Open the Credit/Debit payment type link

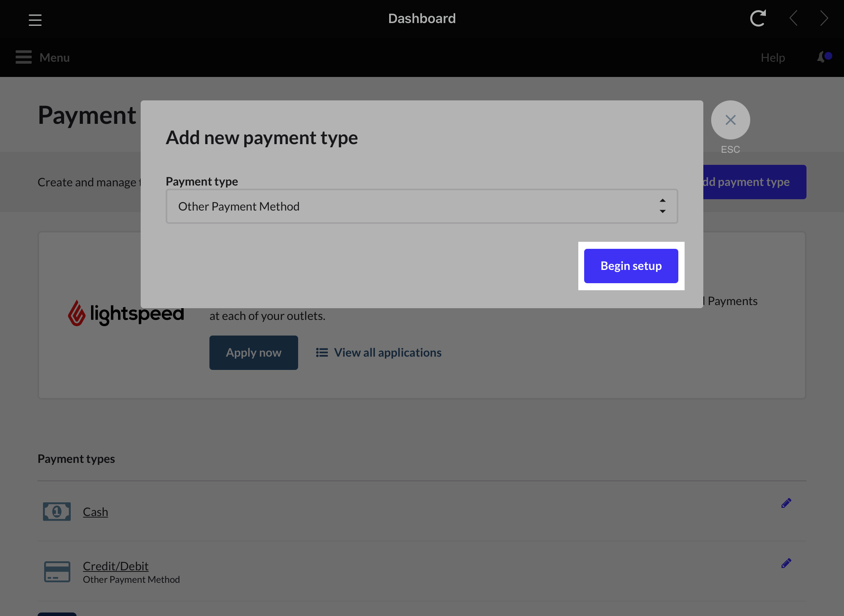click(116, 566)
